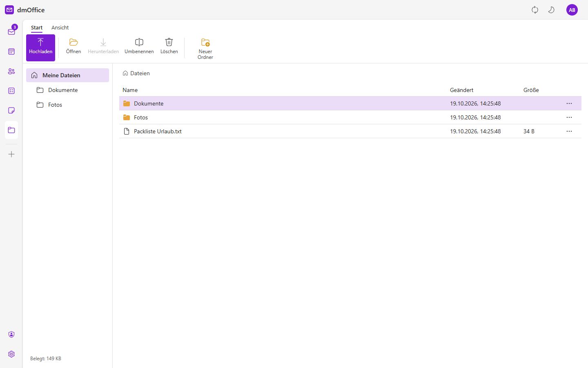Screen dimensions: 588x368
Task: Click the dmOffice logo icon
Action: [9, 10]
